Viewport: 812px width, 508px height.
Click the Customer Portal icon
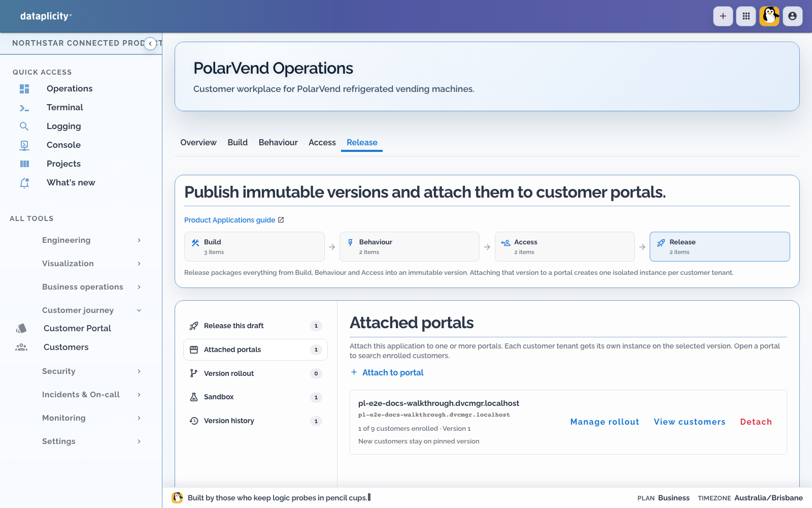21,329
